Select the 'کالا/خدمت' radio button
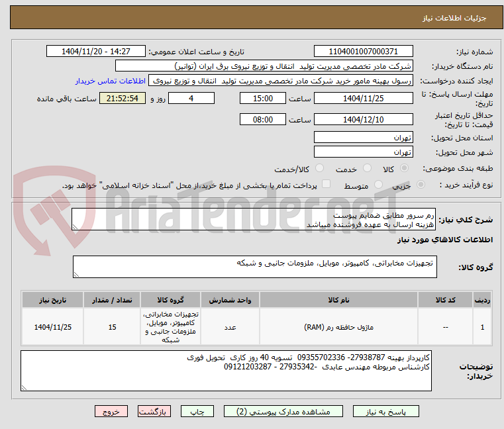 (x=319, y=168)
